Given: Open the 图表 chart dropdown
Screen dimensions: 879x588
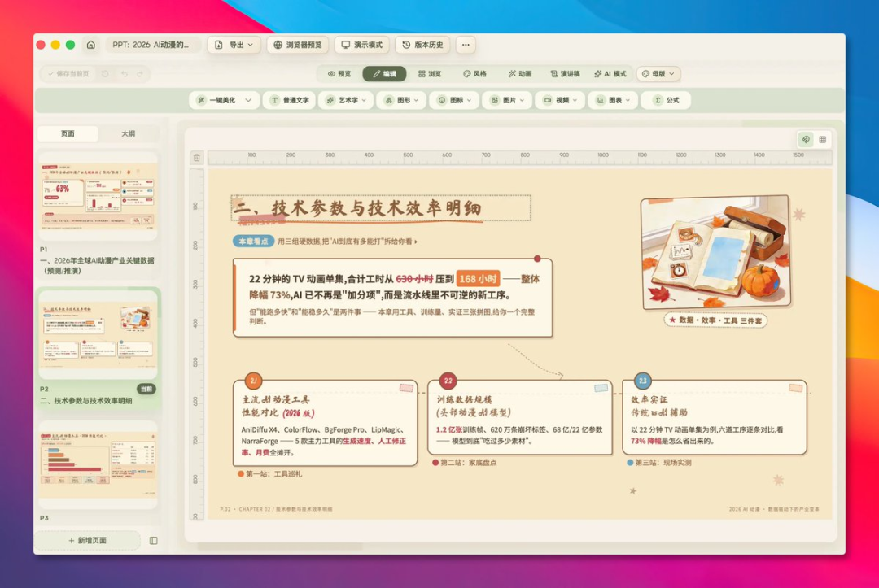Looking at the screenshot, I should pyautogui.click(x=613, y=100).
